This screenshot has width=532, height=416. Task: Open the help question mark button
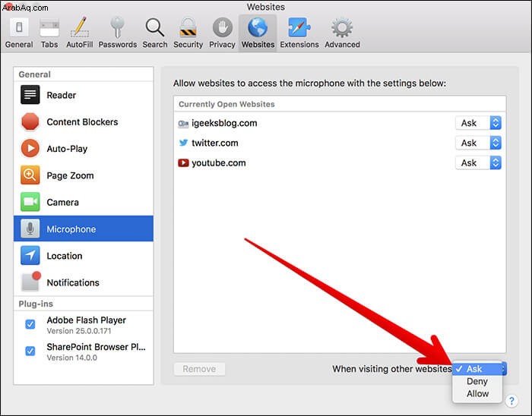511,401
